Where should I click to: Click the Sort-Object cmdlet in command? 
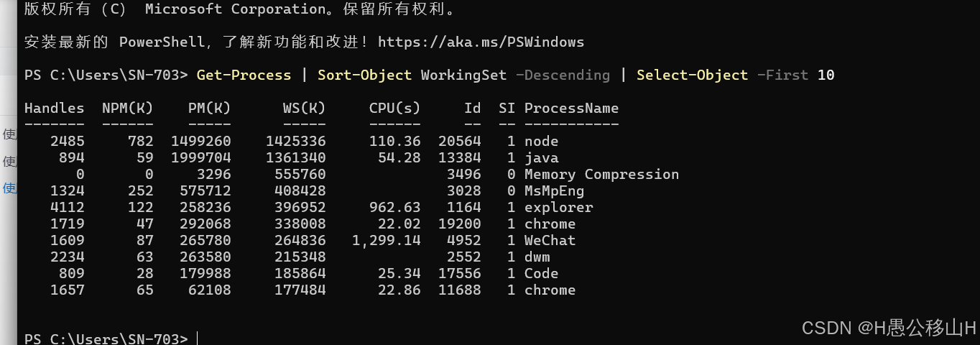pyautogui.click(x=365, y=75)
